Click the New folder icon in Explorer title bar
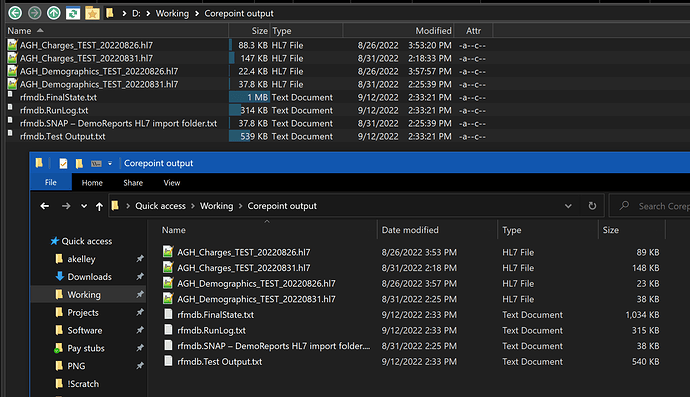This screenshot has height=397, width=690. pos(79,164)
